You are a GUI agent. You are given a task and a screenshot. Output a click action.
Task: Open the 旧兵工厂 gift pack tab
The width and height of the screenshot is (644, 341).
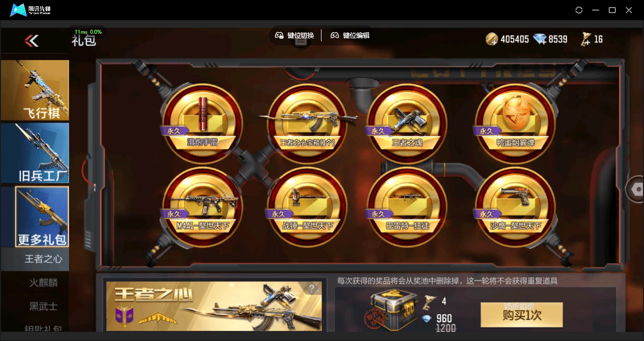point(35,153)
